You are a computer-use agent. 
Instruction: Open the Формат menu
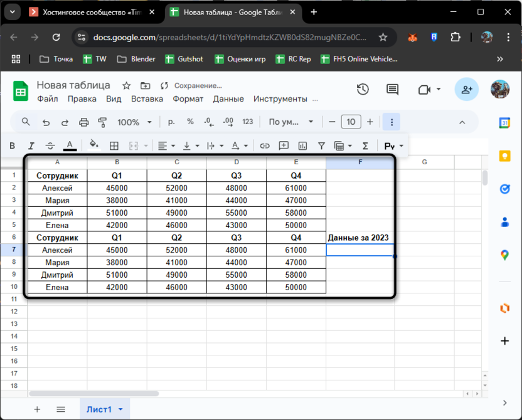click(188, 99)
